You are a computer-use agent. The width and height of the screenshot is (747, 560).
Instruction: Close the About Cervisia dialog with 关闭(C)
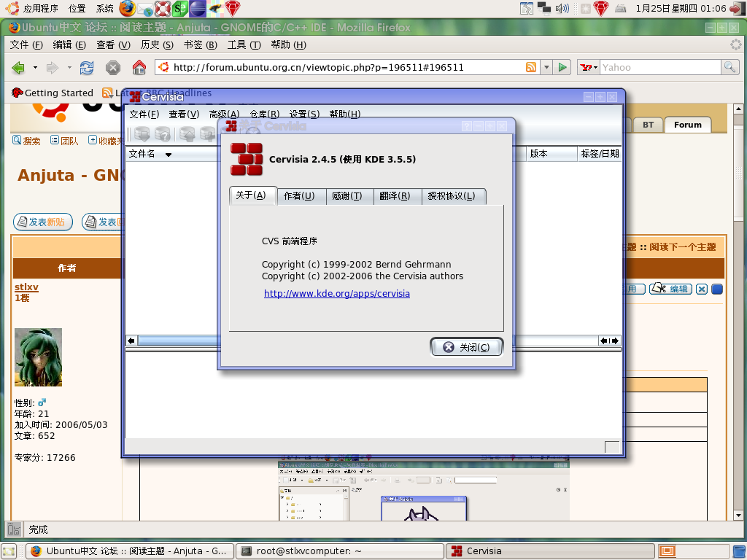466,347
